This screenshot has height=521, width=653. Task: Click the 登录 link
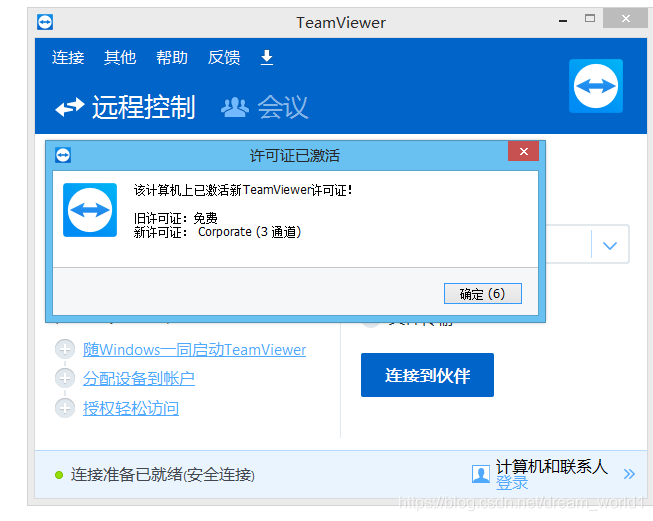pyautogui.click(x=512, y=483)
